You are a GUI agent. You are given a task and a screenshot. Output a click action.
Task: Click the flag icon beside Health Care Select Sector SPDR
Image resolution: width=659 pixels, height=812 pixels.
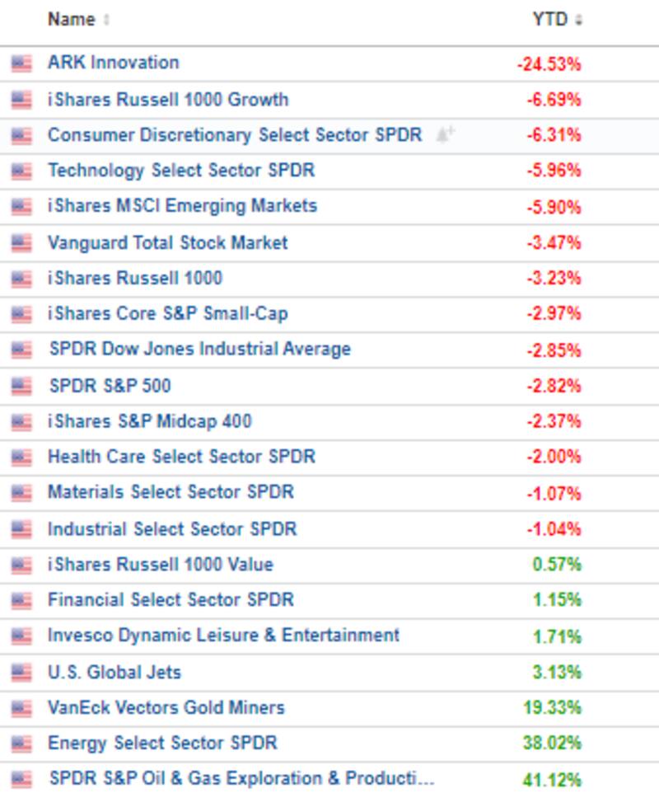coord(21,458)
